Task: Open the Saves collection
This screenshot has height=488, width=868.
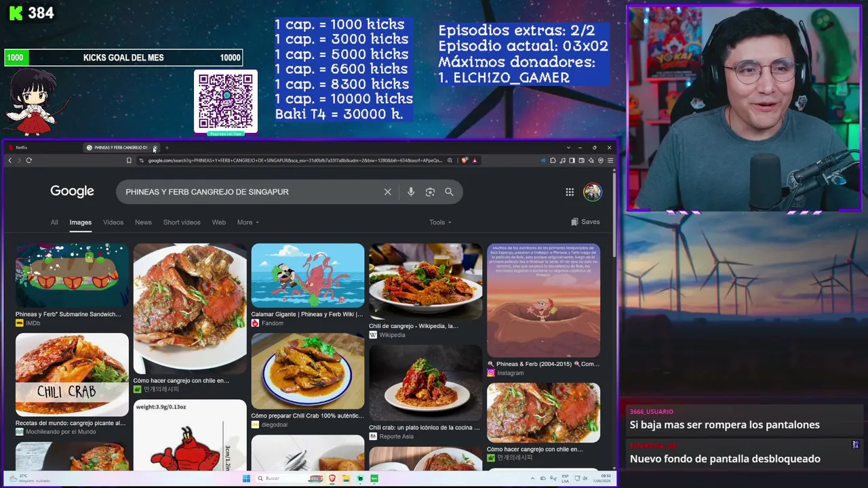Action: (585, 222)
